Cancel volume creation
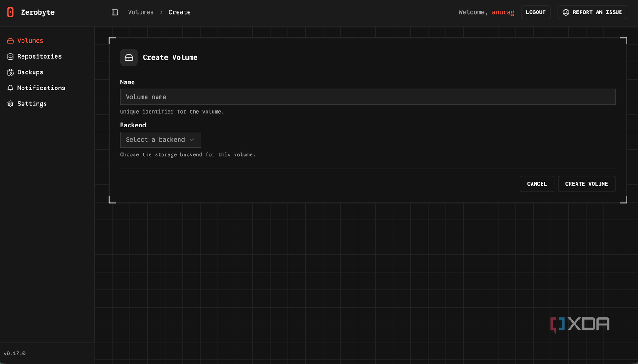This screenshot has height=364, width=638. point(537,184)
